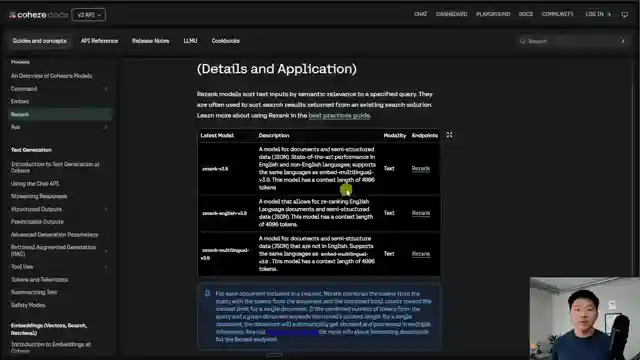
Task: Click the (Details and Application) page title
Action: point(277,69)
